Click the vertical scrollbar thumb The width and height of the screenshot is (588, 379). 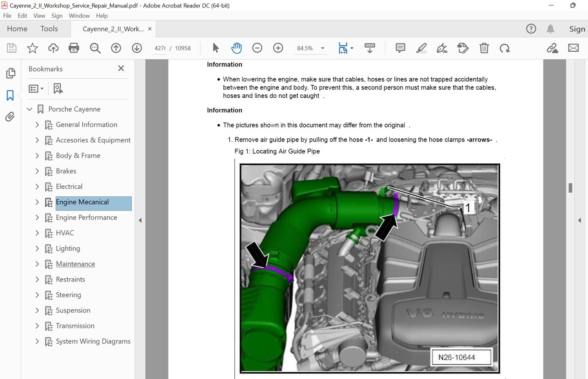point(570,188)
